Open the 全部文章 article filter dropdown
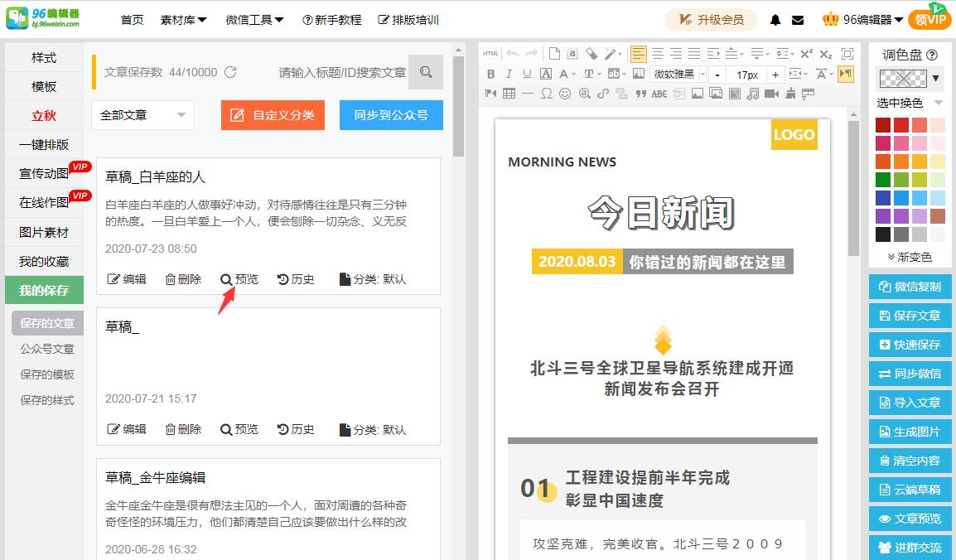 (x=142, y=116)
